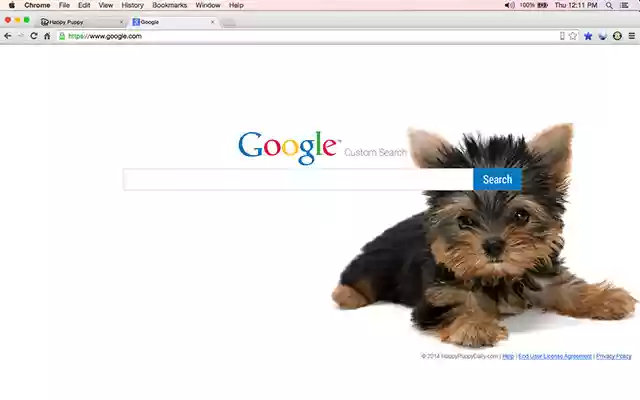Click the Google logo

click(x=289, y=148)
